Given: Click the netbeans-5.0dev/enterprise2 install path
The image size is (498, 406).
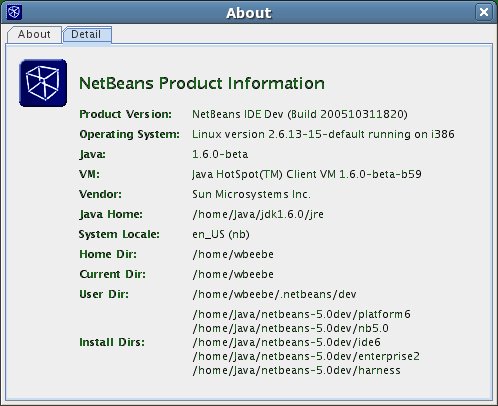Looking at the screenshot, I should point(306,356).
